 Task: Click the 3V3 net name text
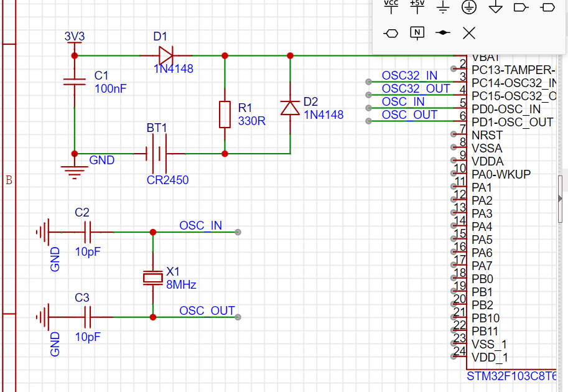pyautogui.click(x=75, y=36)
